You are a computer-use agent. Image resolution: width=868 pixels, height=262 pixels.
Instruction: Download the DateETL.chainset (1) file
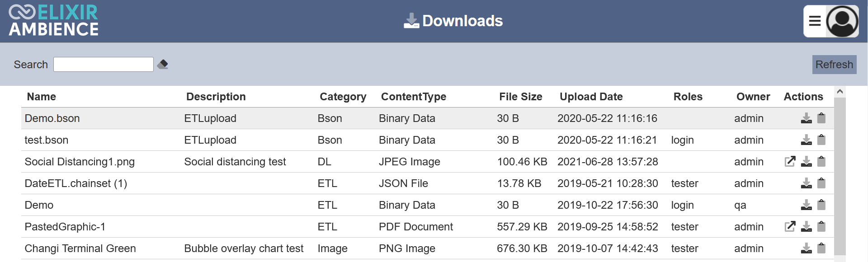[x=806, y=183]
